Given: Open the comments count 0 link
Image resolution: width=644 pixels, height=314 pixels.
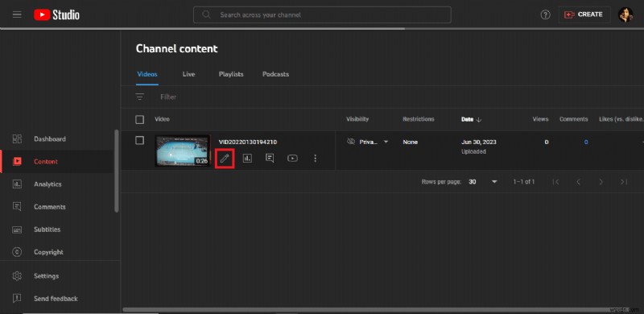Looking at the screenshot, I should tap(586, 143).
